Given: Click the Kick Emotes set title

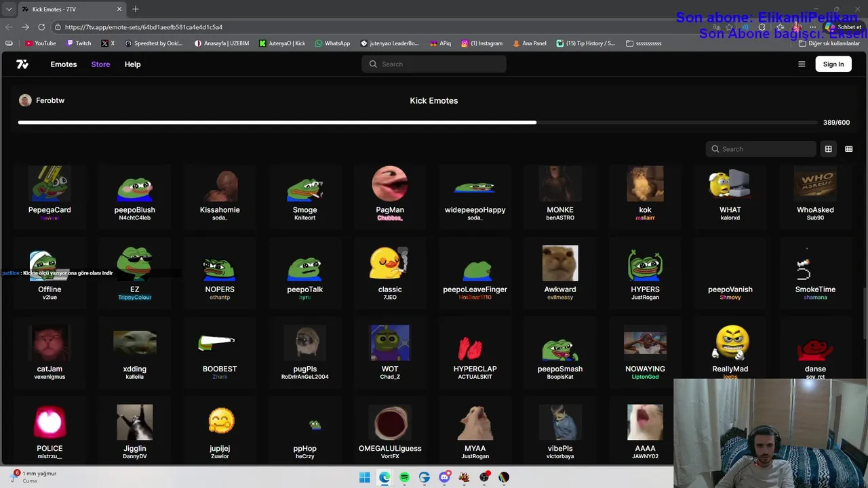Looking at the screenshot, I should 434,100.
